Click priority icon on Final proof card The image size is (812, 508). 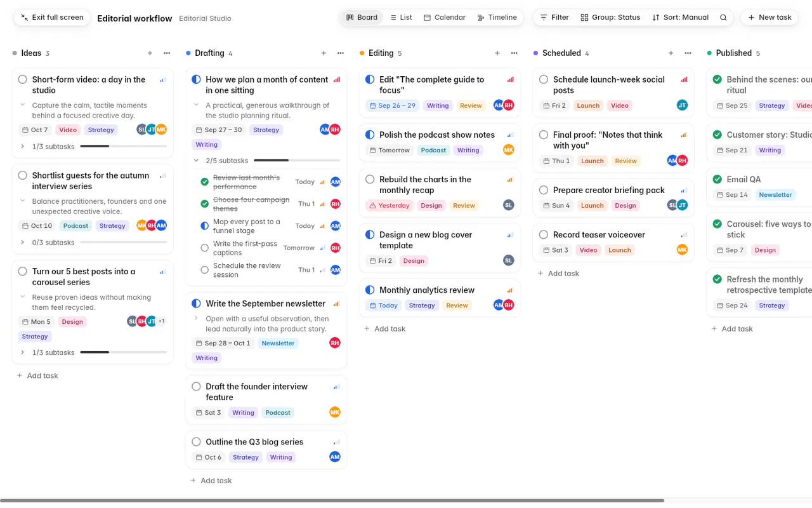click(684, 135)
